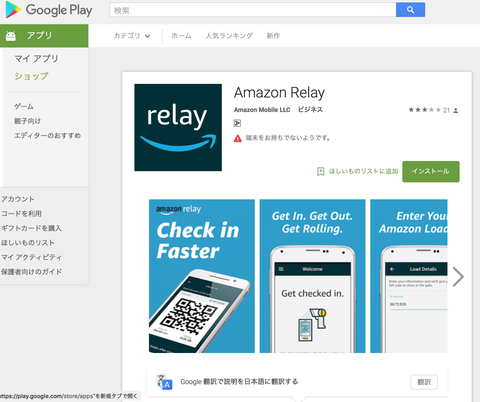Expand the カテゴリ dropdown
480x402 pixels.
132,36
